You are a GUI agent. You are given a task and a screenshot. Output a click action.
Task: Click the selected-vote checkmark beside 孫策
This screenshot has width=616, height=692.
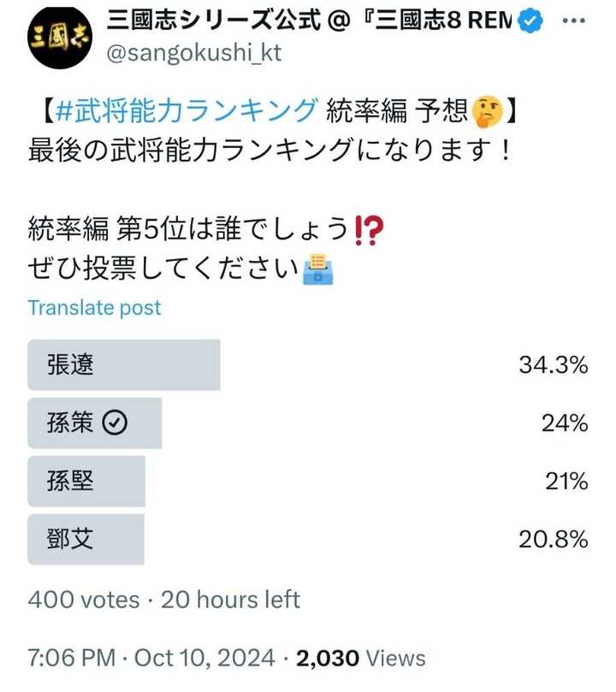tap(115, 423)
